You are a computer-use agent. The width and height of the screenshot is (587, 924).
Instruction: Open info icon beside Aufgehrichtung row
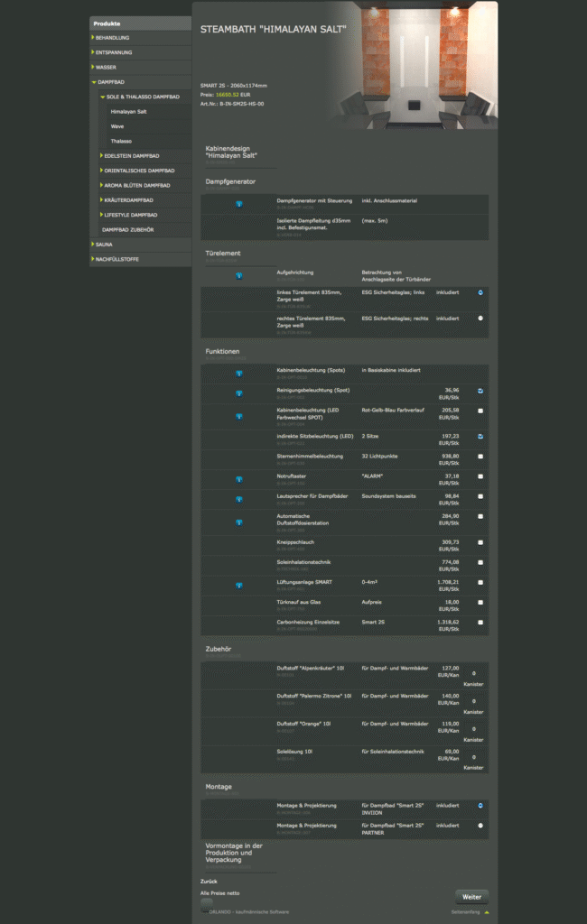(x=239, y=275)
